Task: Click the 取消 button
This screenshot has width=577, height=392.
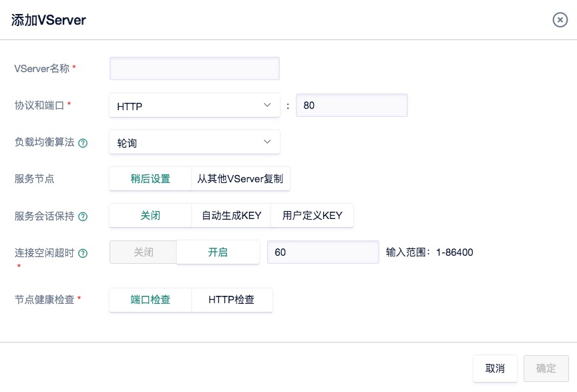Action: 495,369
